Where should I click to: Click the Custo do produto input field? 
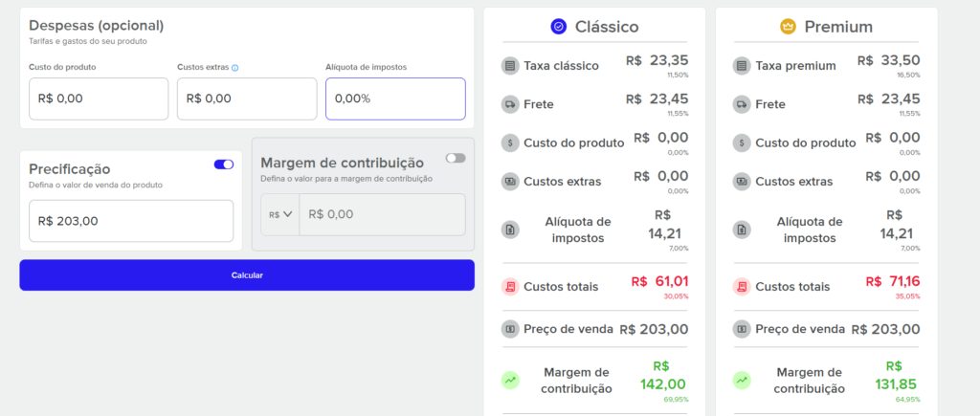[x=99, y=99]
